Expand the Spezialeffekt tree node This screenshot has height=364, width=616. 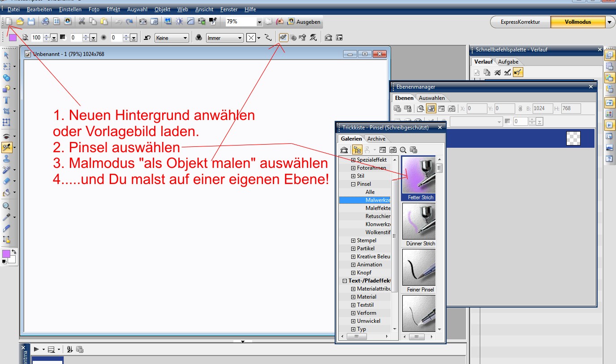[x=353, y=160]
